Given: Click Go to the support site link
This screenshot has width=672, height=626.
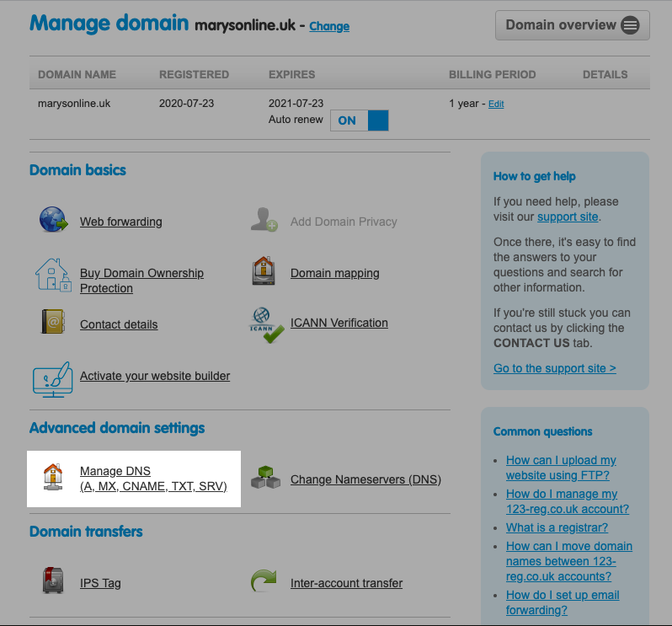Looking at the screenshot, I should (555, 368).
